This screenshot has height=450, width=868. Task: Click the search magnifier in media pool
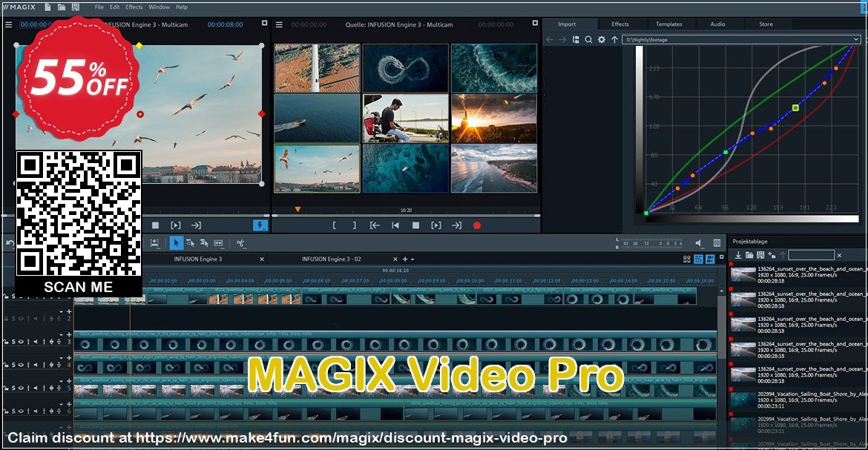[588, 39]
